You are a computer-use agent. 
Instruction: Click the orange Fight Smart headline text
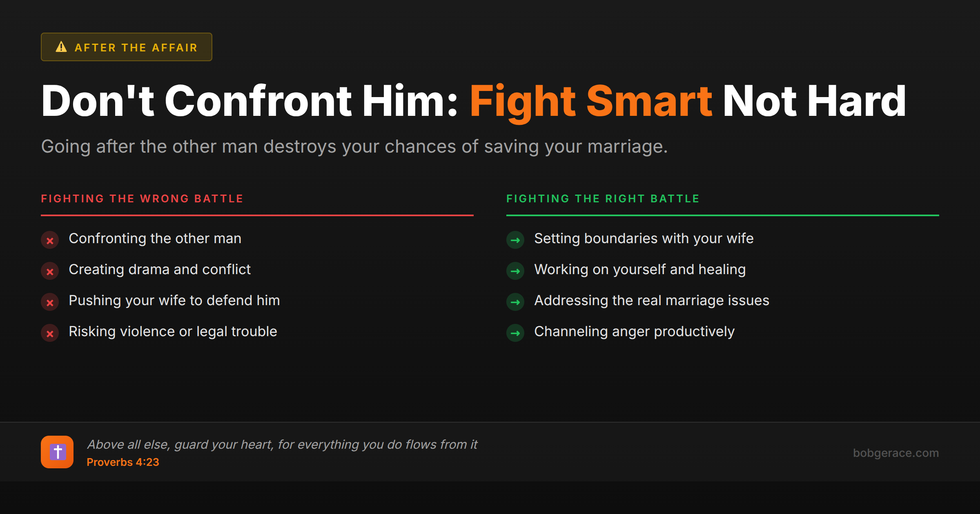[590, 101]
